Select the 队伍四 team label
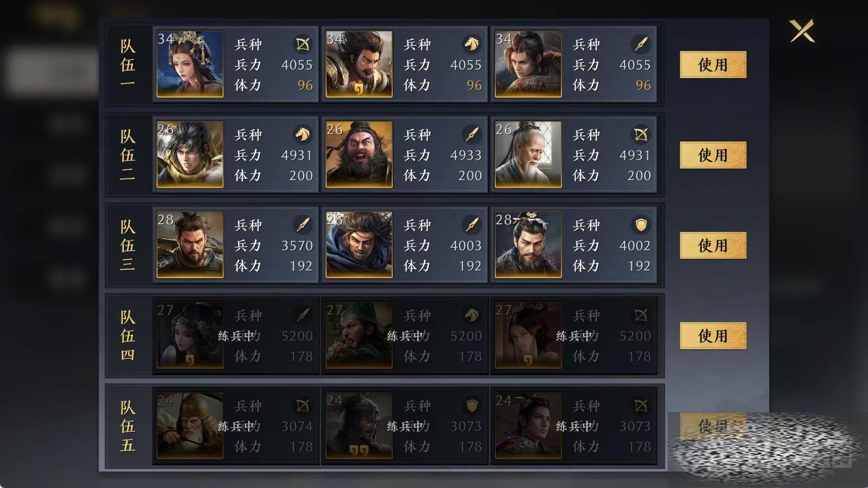Image resolution: width=868 pixels, height=488 pixels. tap(127, 336)
